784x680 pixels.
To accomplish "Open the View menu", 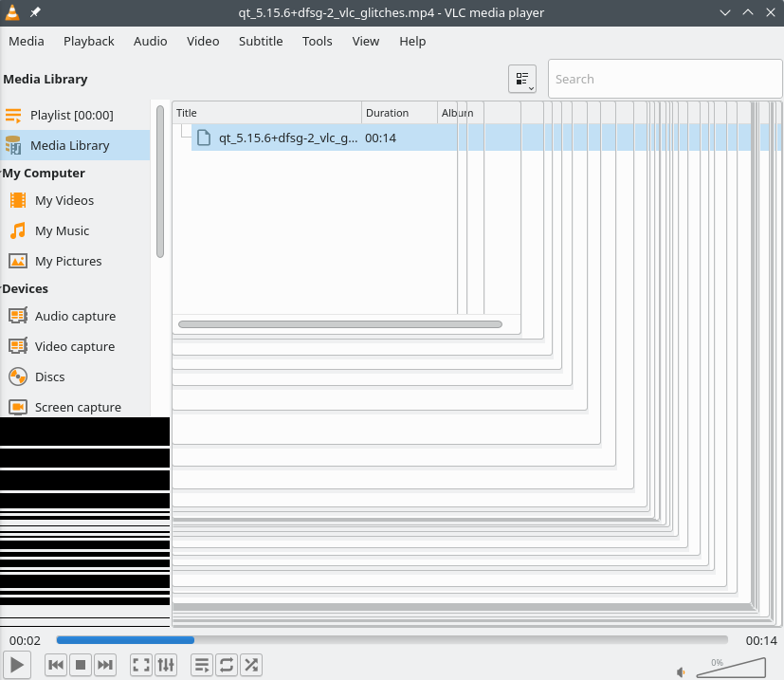I will click(x=366, y=41).
